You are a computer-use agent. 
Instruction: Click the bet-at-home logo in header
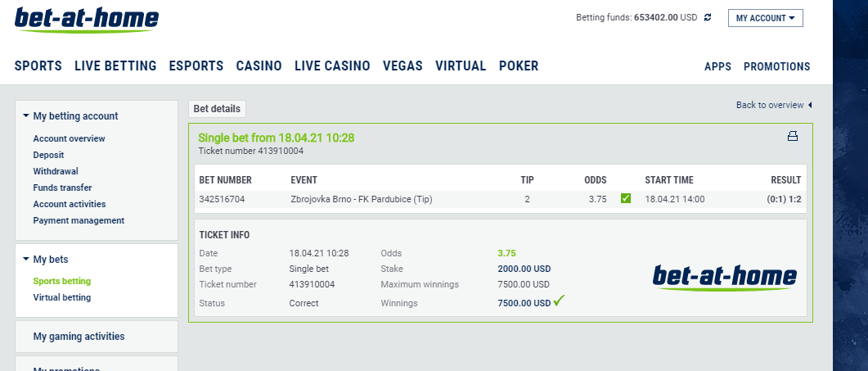[87, 20]
